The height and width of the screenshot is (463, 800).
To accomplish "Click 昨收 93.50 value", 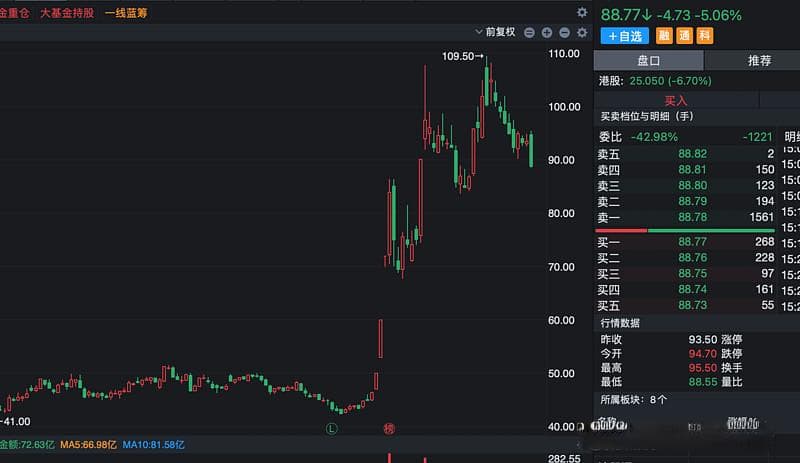I will [703, 339].
